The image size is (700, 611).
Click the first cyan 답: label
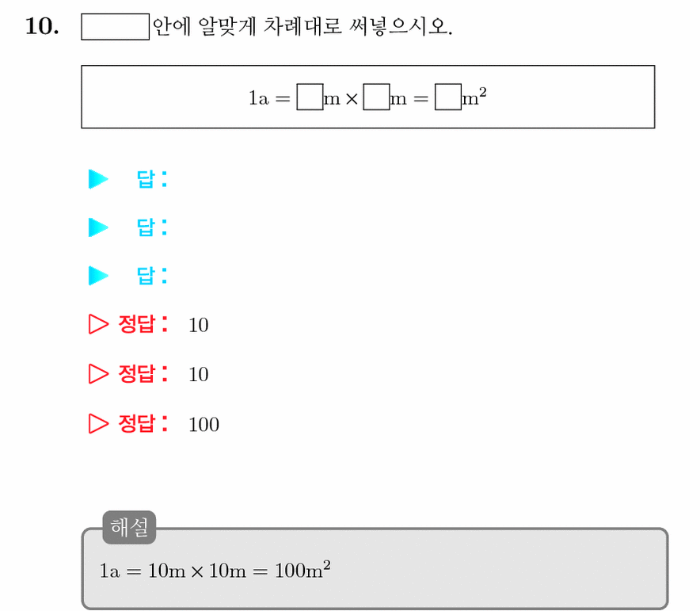[152, 179]
